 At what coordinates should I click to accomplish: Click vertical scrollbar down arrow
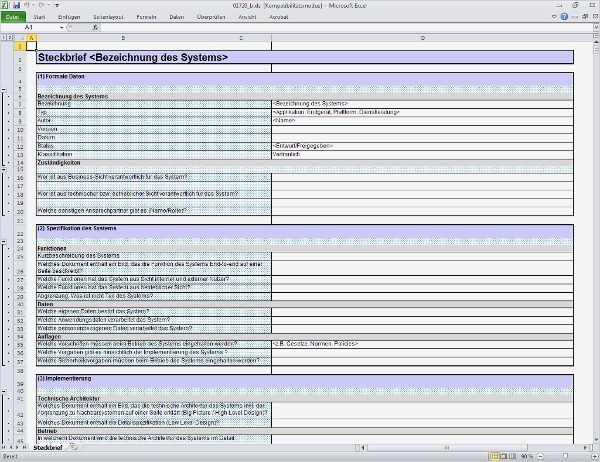point(596,440)
